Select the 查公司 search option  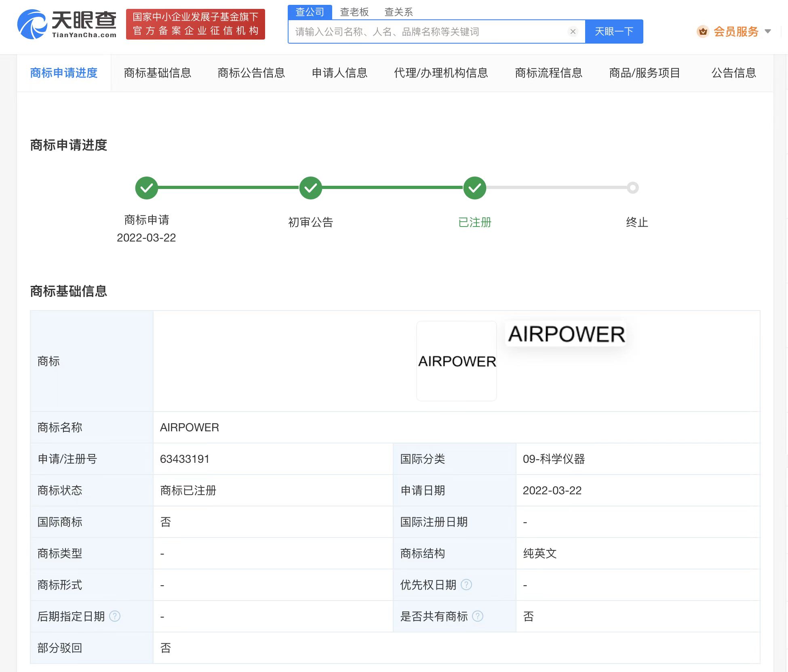tap(310, 12)
